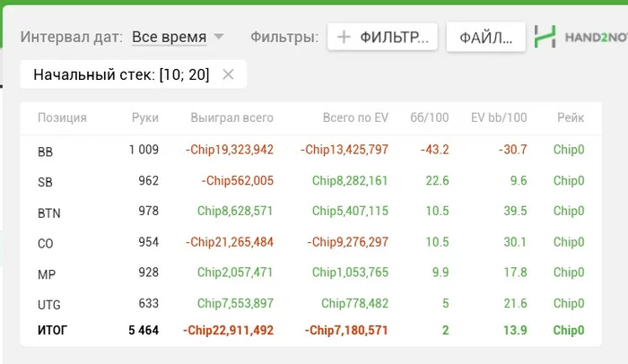Sort by Всего по EV column
Viewport: 628px width, 364px height.
tap(355, 117)
